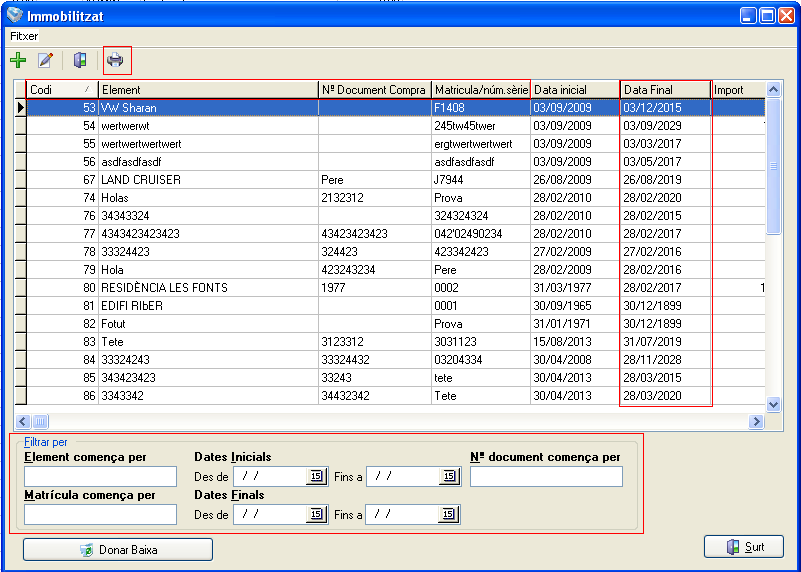Click final date 03/09/2029

666,126
